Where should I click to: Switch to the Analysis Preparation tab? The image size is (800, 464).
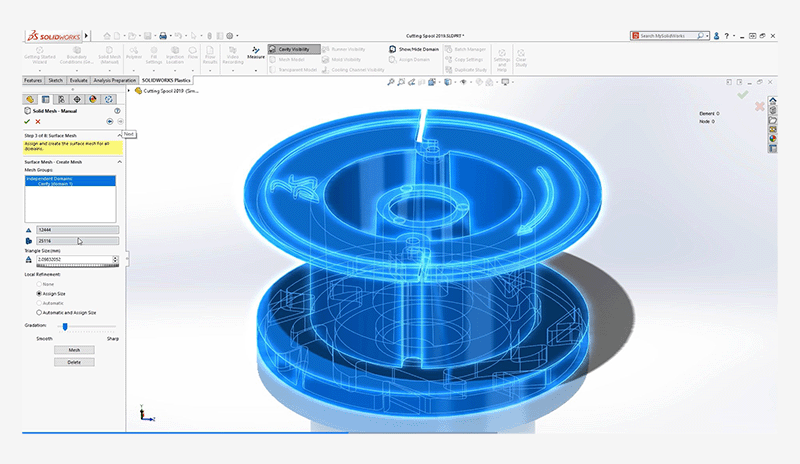click(115, 80)
